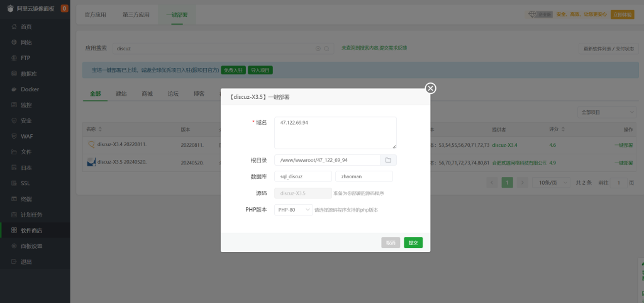Select the 软件商店 grid icon
Viewport: 644px width, 303px height.
tap(14, 230)
